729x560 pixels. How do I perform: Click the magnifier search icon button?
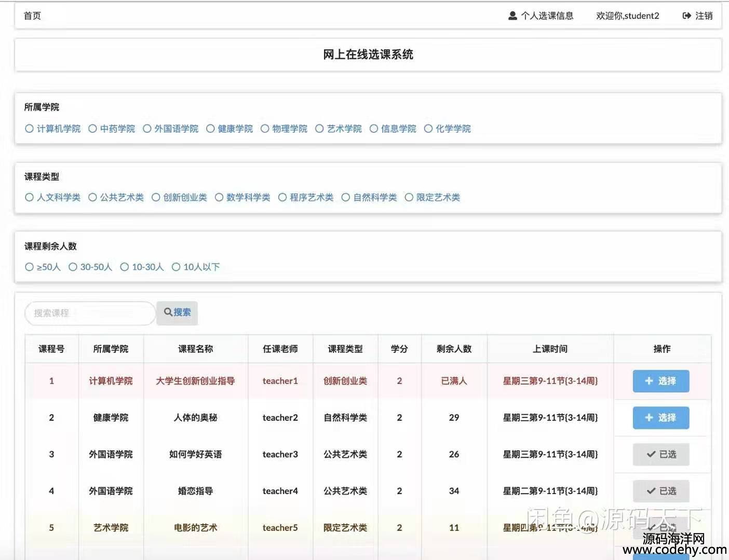coord(177,312)
